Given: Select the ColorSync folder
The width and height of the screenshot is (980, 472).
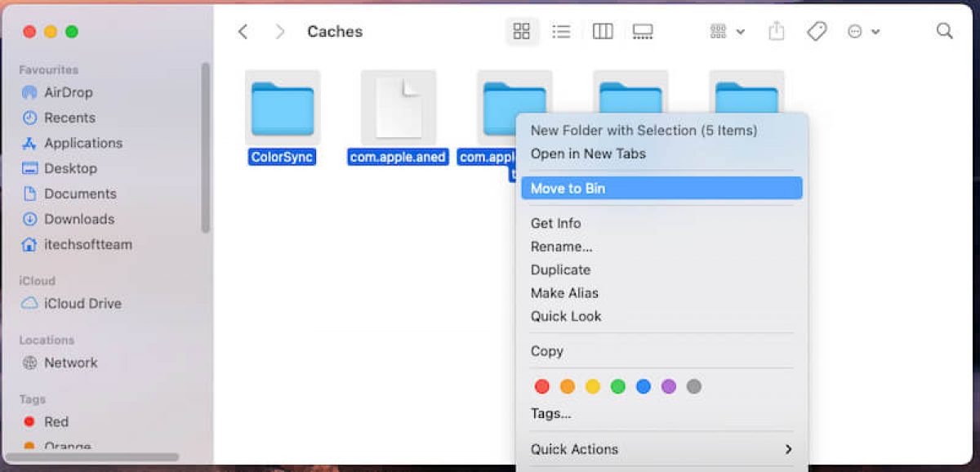Looking at the screenshot, I should [282, 106].
